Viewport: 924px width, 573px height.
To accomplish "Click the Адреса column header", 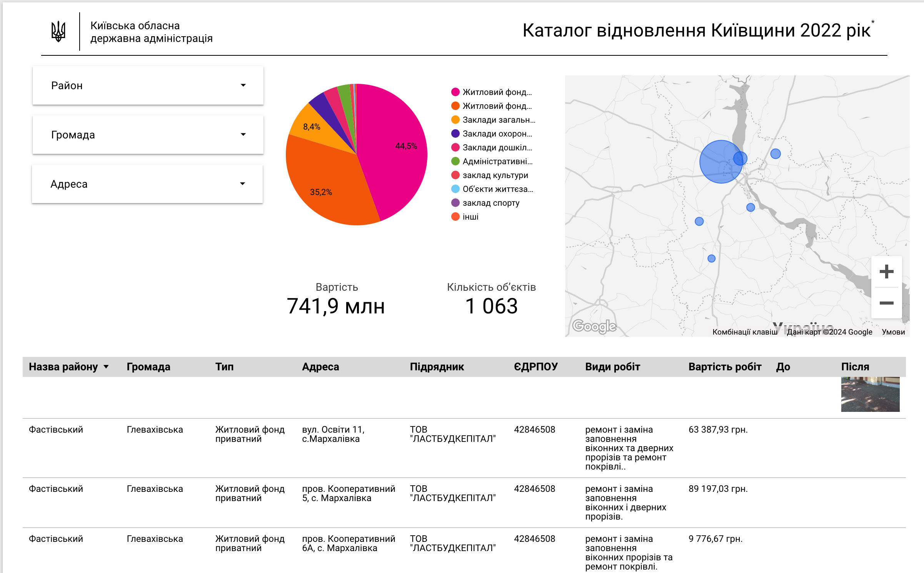I will [320, 367].
